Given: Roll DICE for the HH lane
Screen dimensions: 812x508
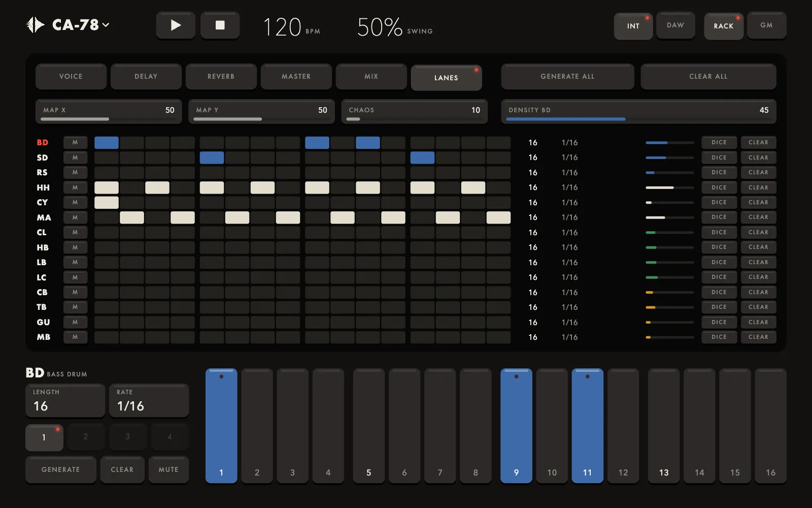Looking at the screenshot, I should (719, 187).
